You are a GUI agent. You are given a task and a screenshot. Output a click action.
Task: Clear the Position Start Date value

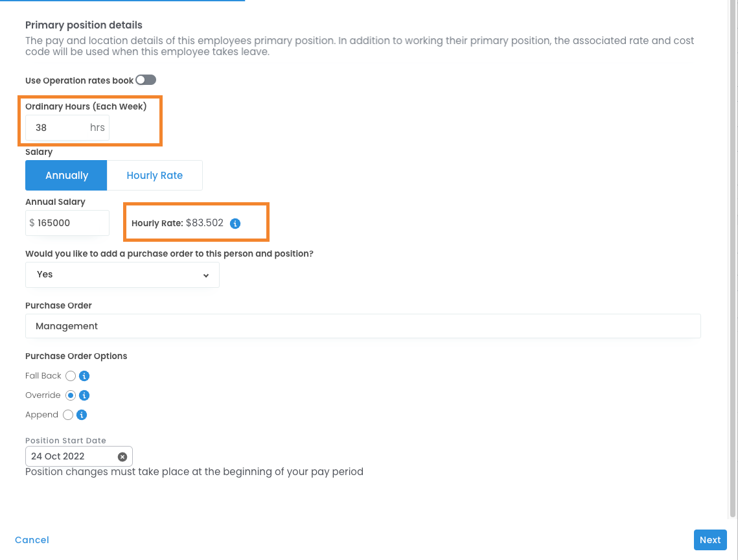[122, 456]
